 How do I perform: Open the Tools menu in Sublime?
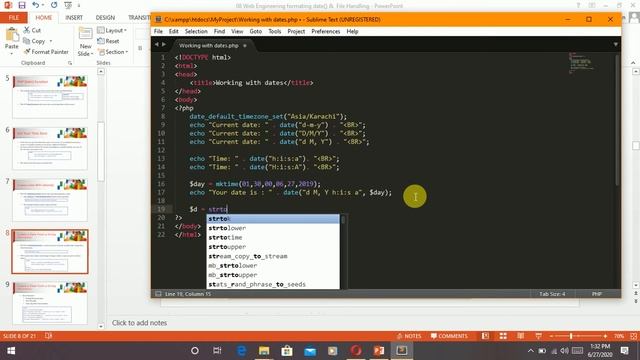point(275,31)
